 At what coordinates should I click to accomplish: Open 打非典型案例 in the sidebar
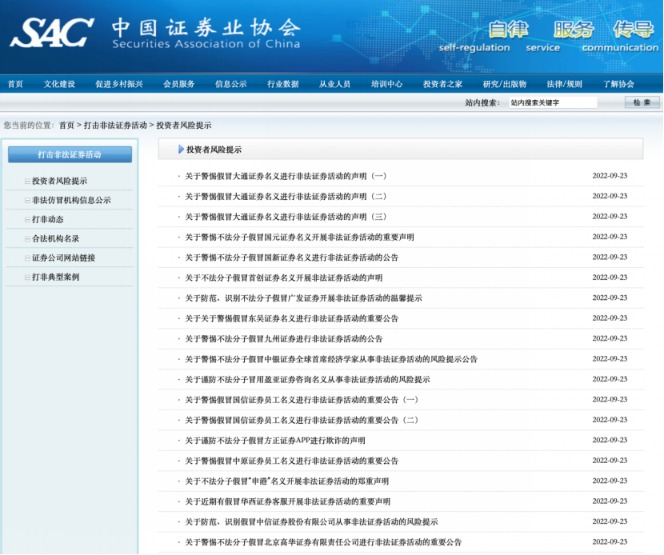[55, 277]
